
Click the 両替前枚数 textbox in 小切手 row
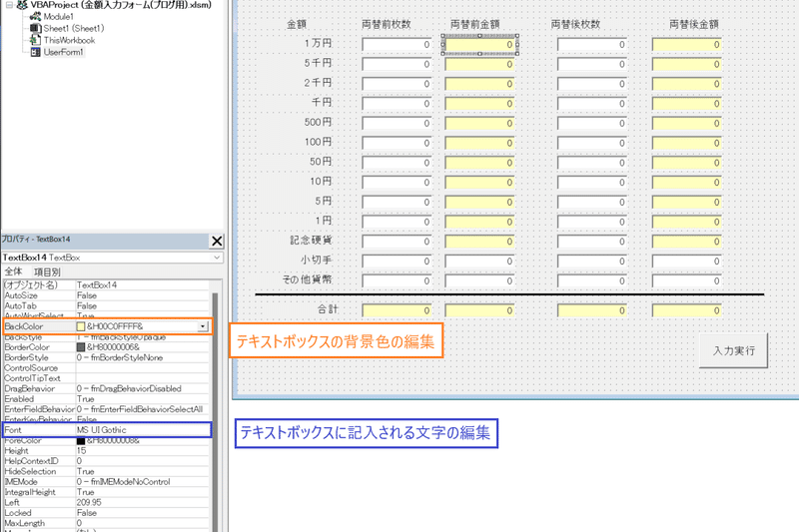[397, 262]
